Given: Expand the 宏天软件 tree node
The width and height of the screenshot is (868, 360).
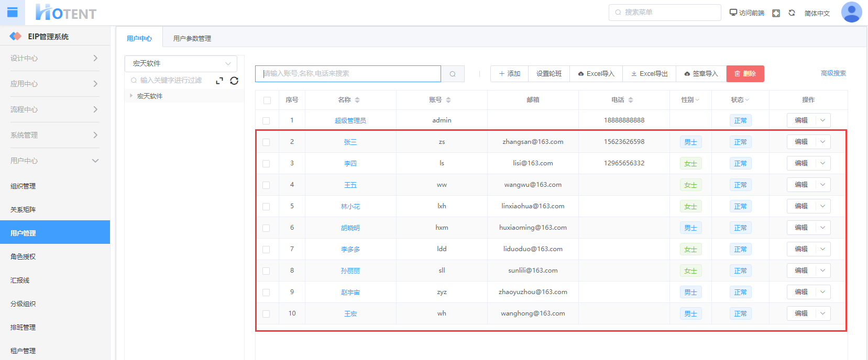Looking at the screenshot, I should point(131,96).
